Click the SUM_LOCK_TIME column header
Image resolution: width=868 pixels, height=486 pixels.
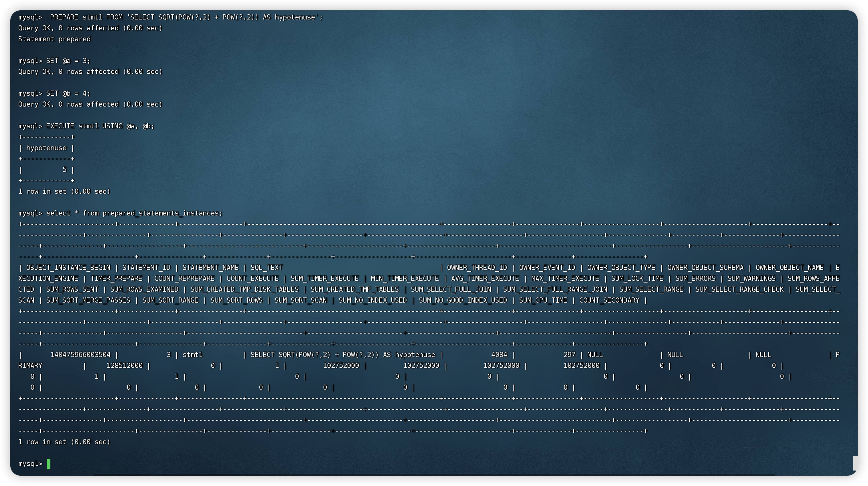[637, 279]
